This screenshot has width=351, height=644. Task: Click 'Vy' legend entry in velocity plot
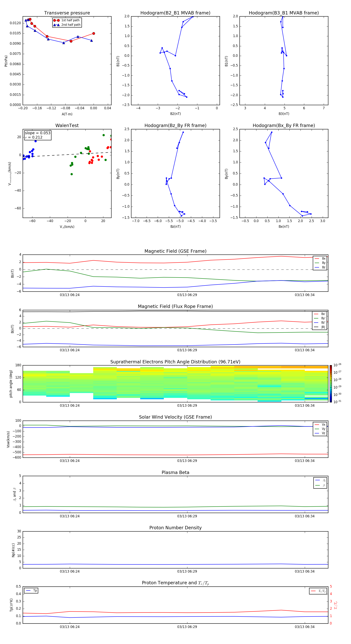click(320, 429)
